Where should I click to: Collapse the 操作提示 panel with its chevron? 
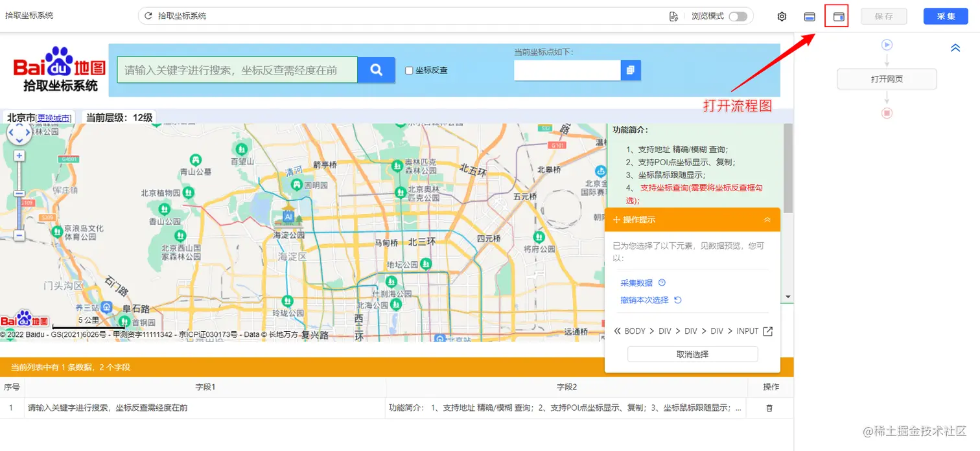click(767, 220)
